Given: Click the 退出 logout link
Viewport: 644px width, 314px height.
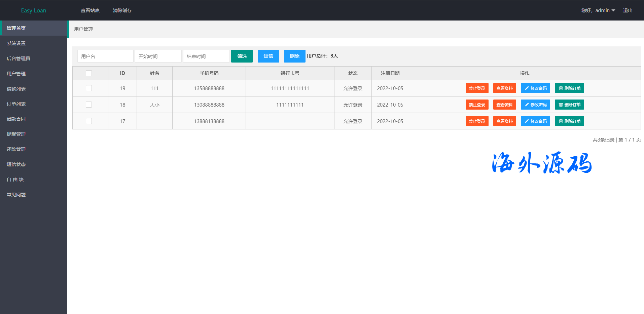Looking at the screenshot, I should click(628, 10).
